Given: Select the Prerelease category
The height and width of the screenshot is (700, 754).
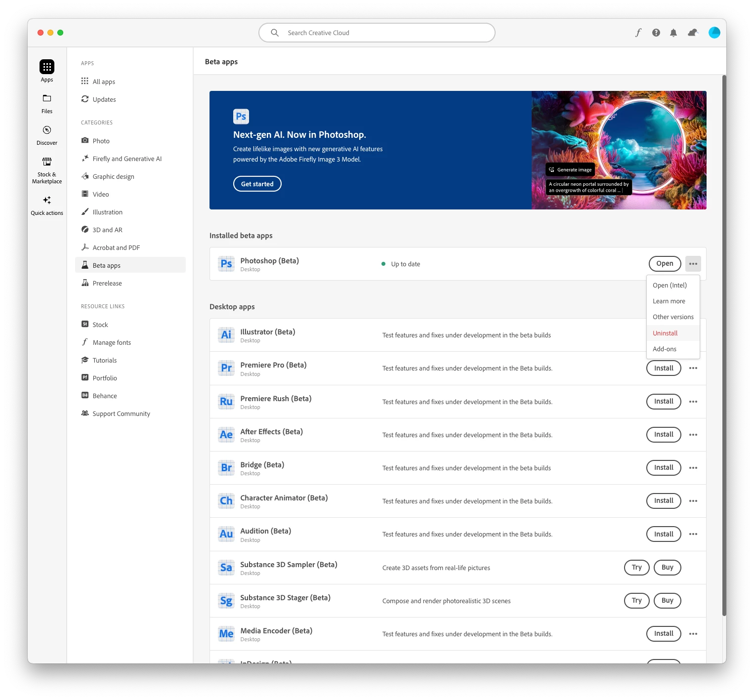Looking at the screenshot, I should [130, 283].
